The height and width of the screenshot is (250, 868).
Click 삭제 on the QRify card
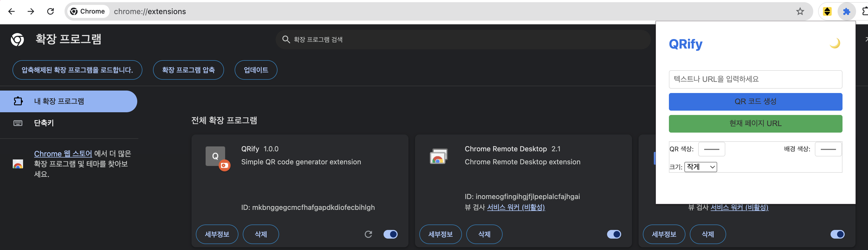click(261, 234)
